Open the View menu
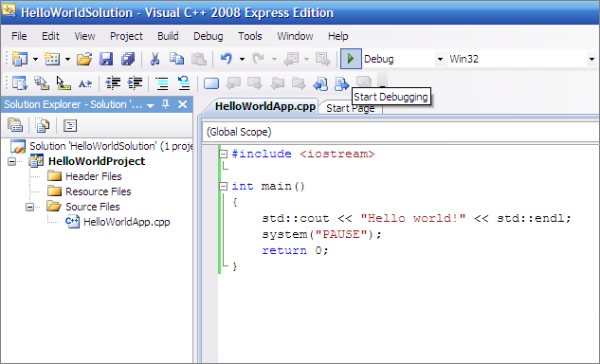Screen dimensions: 600x364 (84, 36)
